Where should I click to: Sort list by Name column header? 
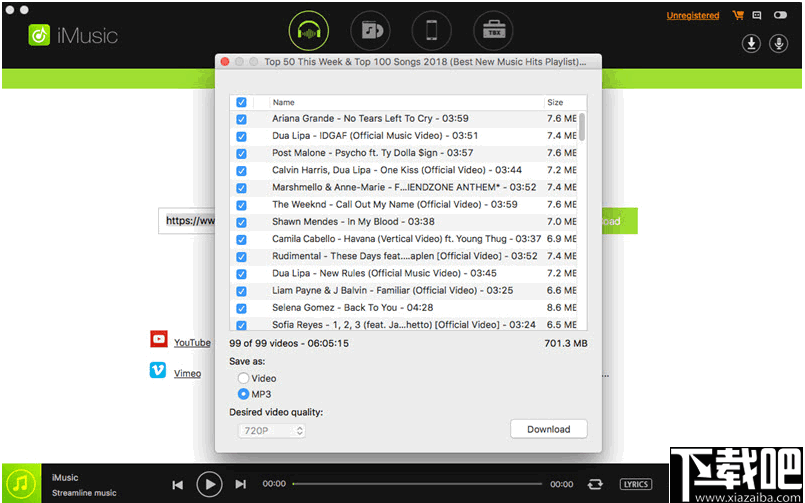pyautogui.click(x=406, y=102)
